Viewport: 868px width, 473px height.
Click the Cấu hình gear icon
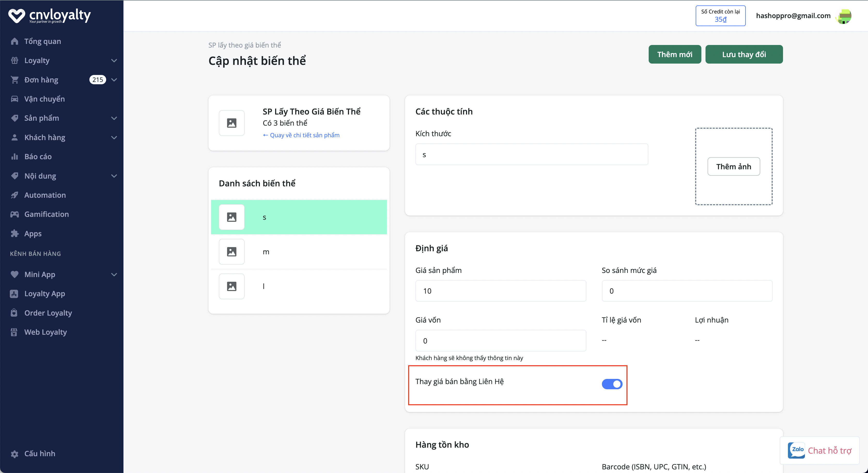pos(14,454)
